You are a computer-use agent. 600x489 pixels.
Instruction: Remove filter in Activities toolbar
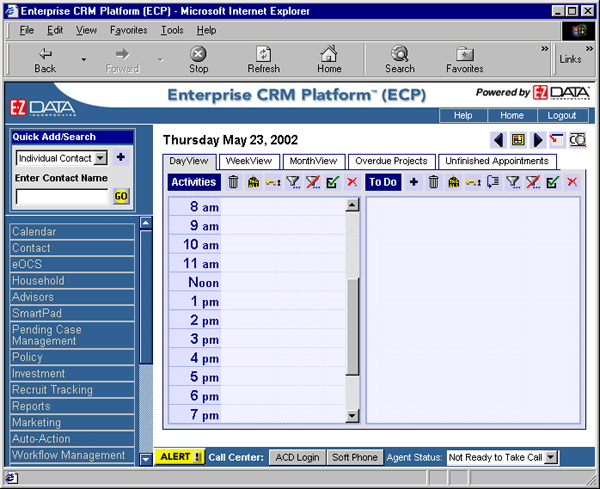(x=313, y=182)
